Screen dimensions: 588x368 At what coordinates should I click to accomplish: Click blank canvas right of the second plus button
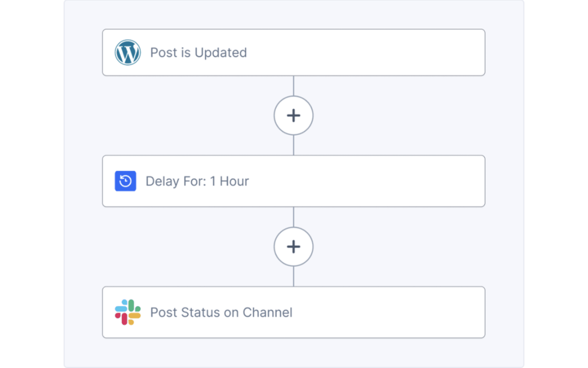point(404,247)
